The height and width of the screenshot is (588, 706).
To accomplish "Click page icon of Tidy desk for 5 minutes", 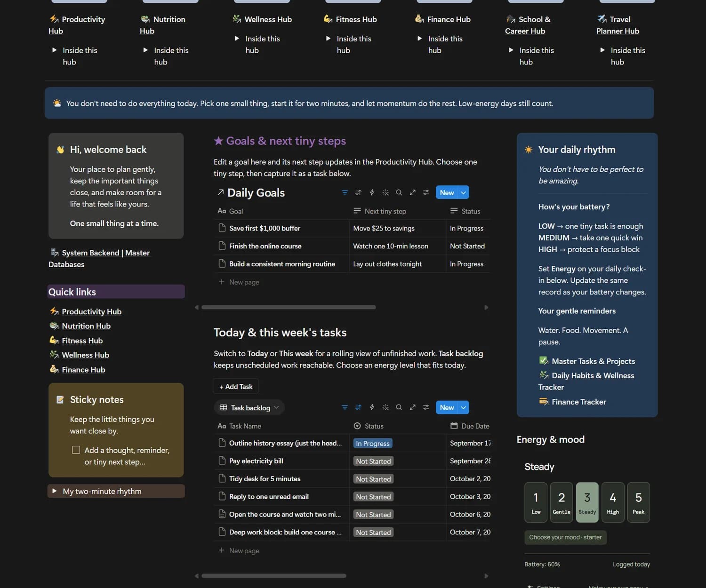I will click(x=222, y=478).
